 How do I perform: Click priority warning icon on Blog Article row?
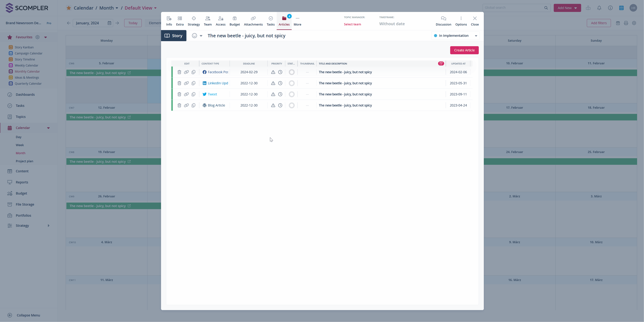[273, 105]
